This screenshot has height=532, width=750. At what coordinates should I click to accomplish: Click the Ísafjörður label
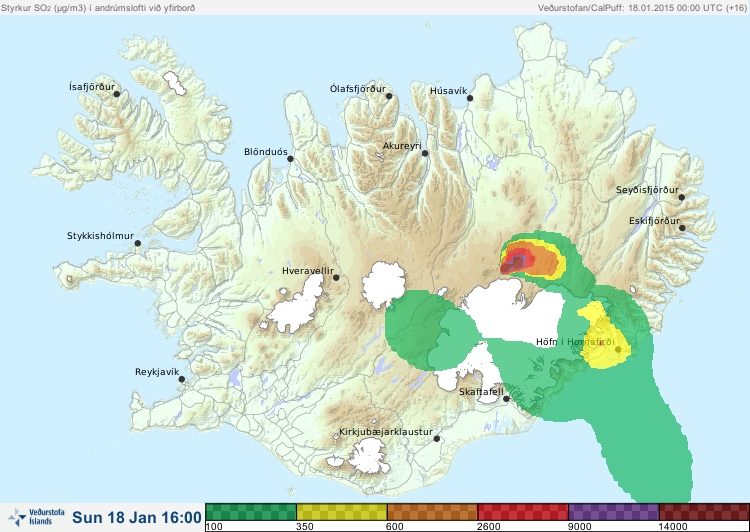[x=92, y=87]
